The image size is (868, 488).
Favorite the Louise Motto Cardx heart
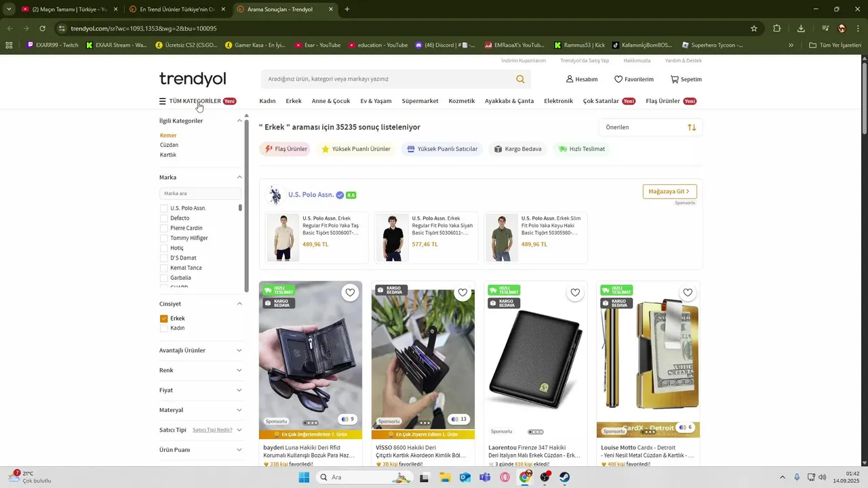pyautogui.click(x=688, y=293)
